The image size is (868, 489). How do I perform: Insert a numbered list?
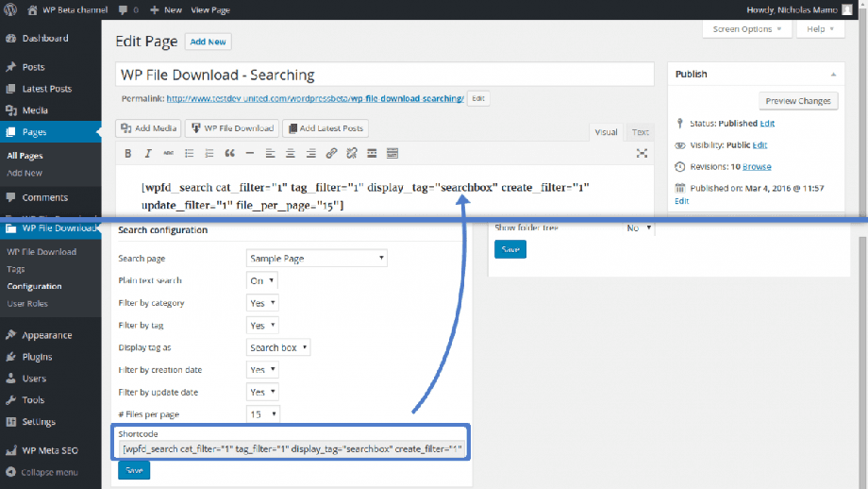pyautogui.click(x=209, y=153)
